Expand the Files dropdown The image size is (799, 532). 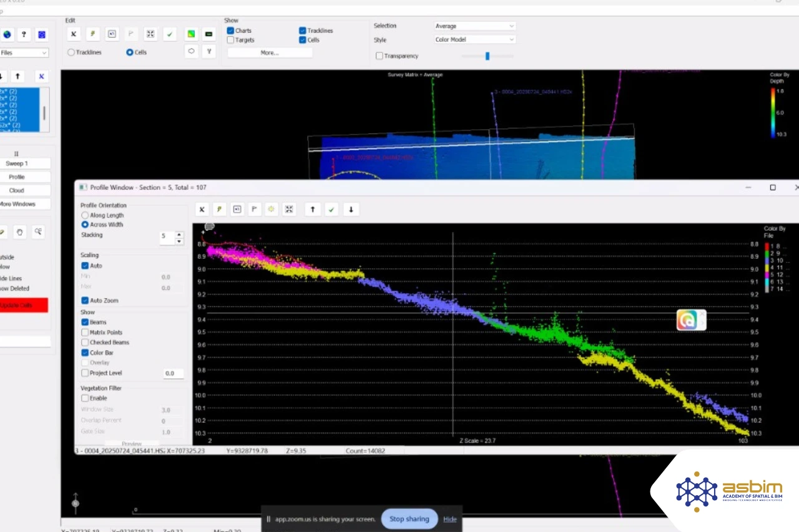[x=24, y=53]
